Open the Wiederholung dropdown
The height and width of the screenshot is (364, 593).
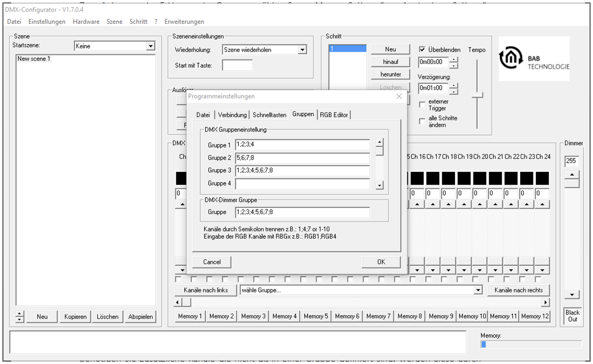pos(302,50)
